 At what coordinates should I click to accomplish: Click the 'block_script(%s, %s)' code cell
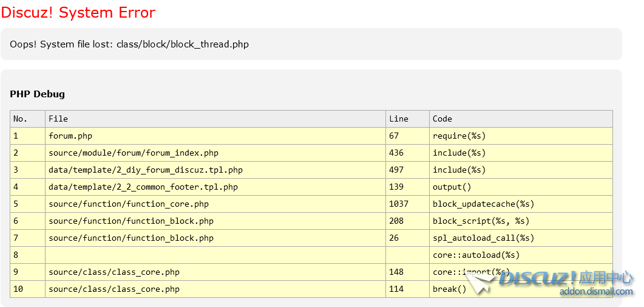[x=521, y=221]
